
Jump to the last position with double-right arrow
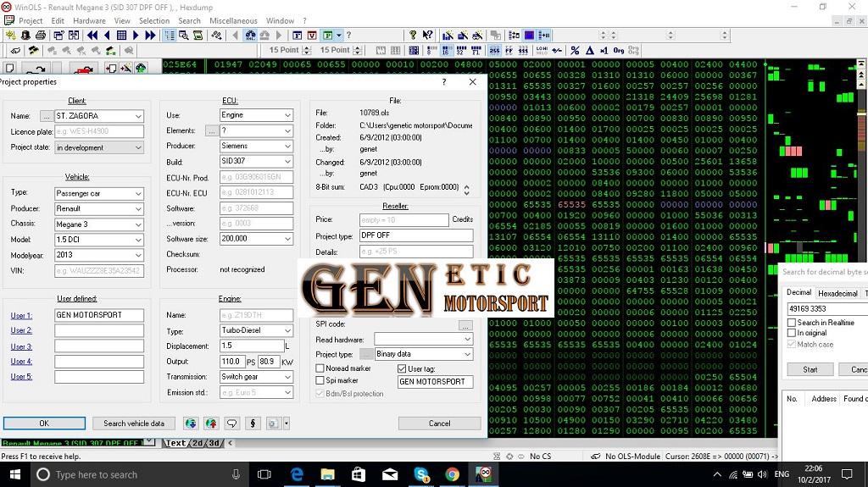[x=150, y=36]
